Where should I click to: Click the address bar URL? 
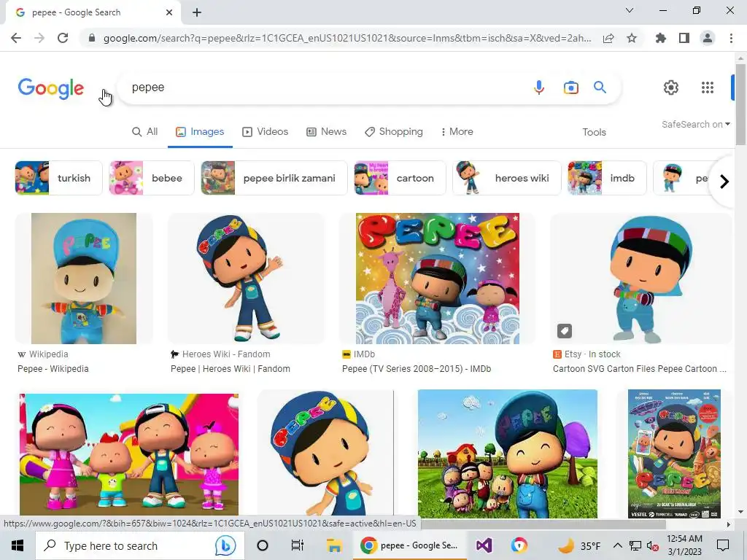click(x=347, y=38)
